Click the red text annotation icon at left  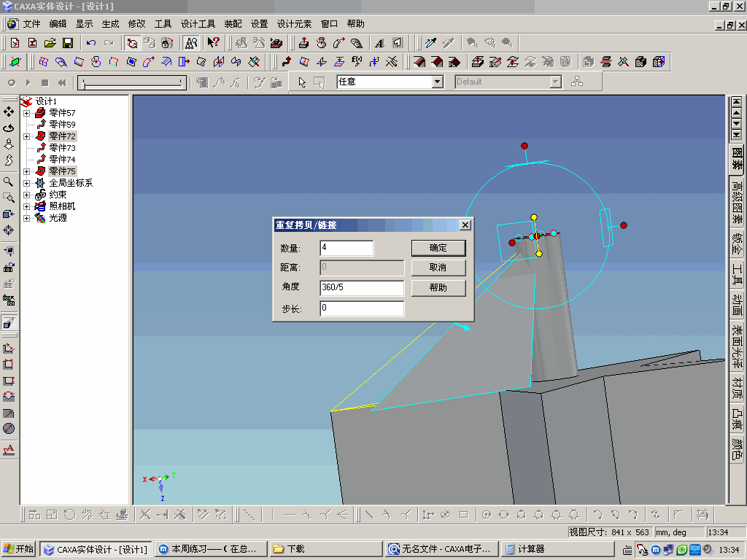pyautogui.click(x=9, y=449)
